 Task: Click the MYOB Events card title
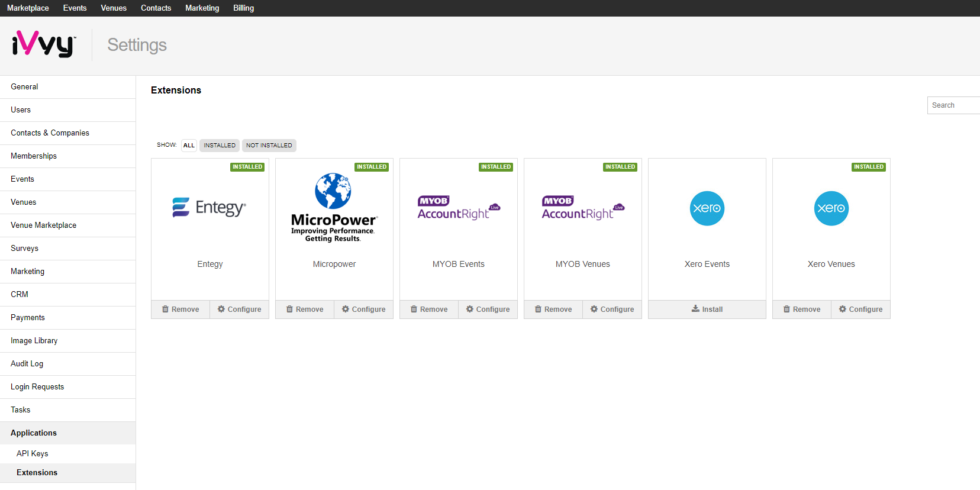coord(459,264)
